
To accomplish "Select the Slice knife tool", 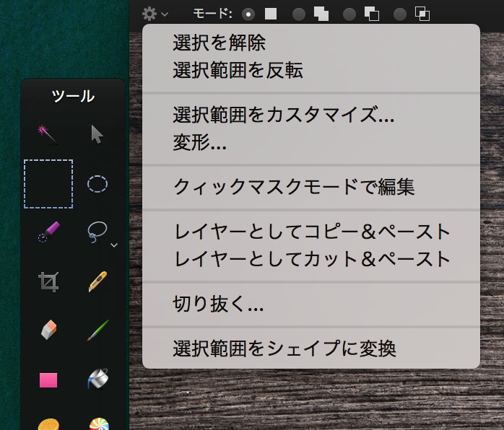I will point(97,281).
